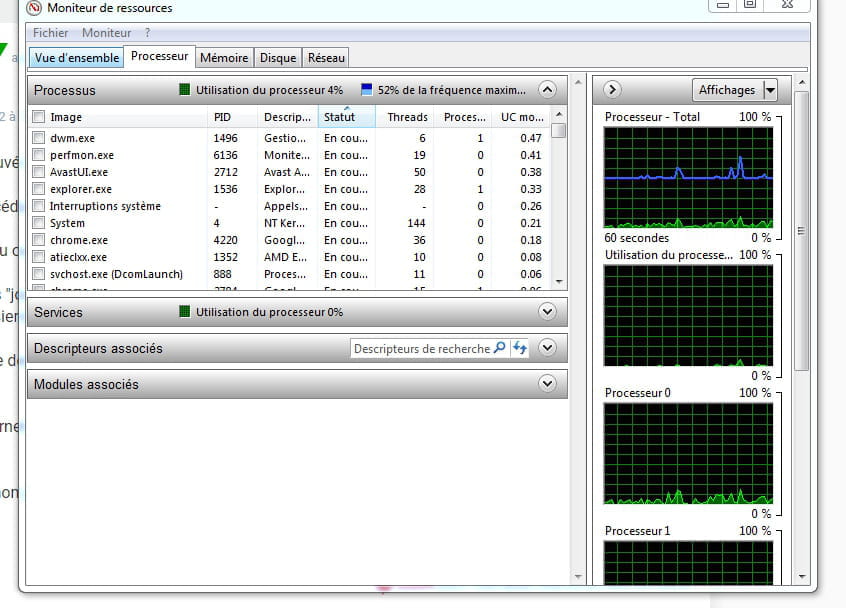Expand the Services section
This screenshot has width=846, height=608.
point(547,312)
